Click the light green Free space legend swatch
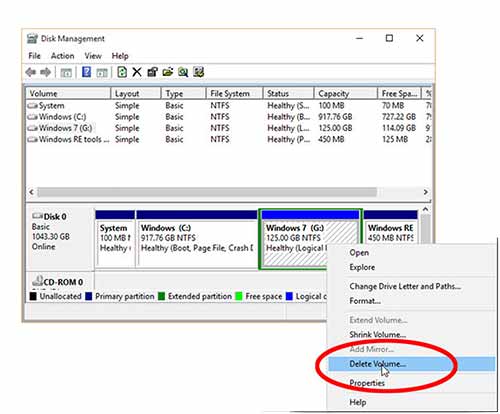Image resolution: width=500 pixels, height=414 pixels. [239, 296]
